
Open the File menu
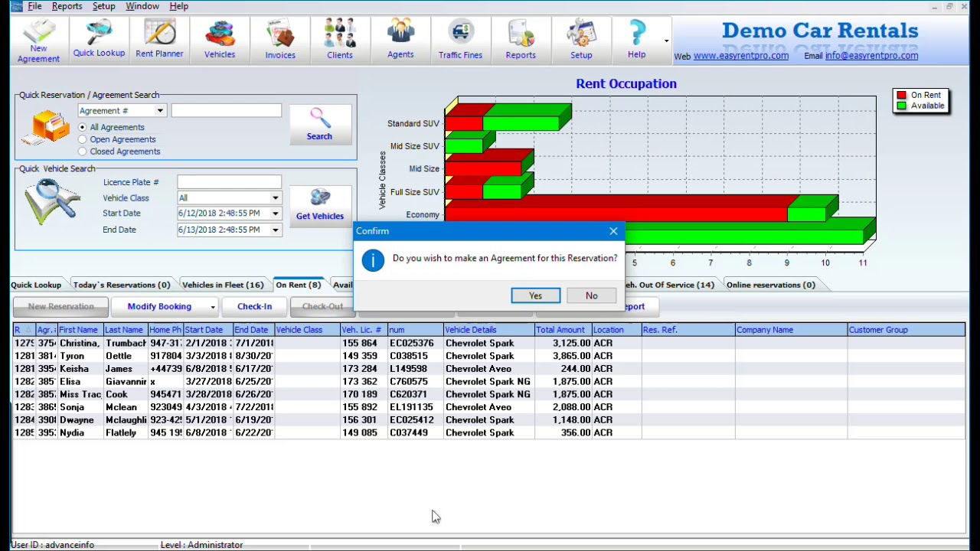point(34,6)
